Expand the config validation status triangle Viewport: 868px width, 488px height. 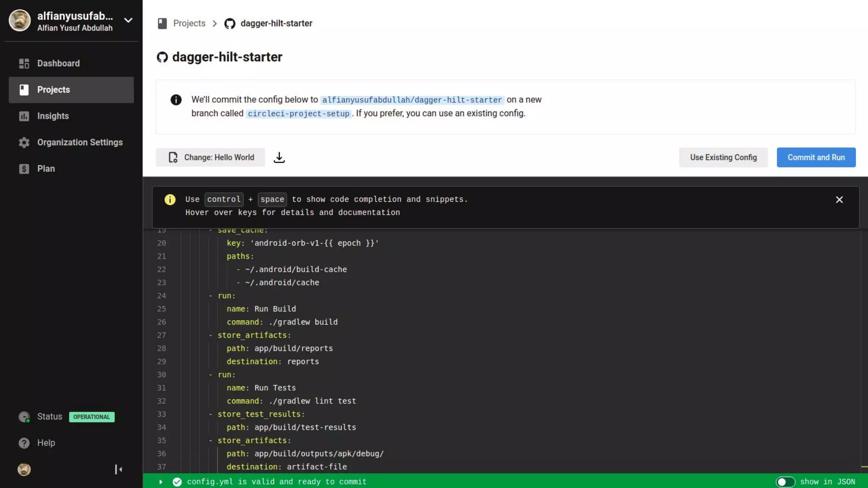[x=161, y=482]
